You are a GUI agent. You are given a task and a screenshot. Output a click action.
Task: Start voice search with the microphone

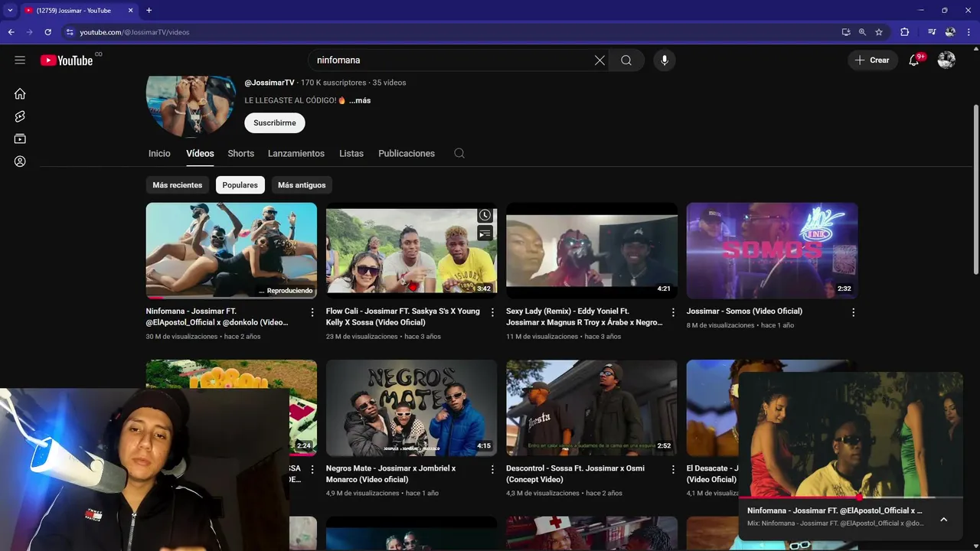click(x=664, y=60)
